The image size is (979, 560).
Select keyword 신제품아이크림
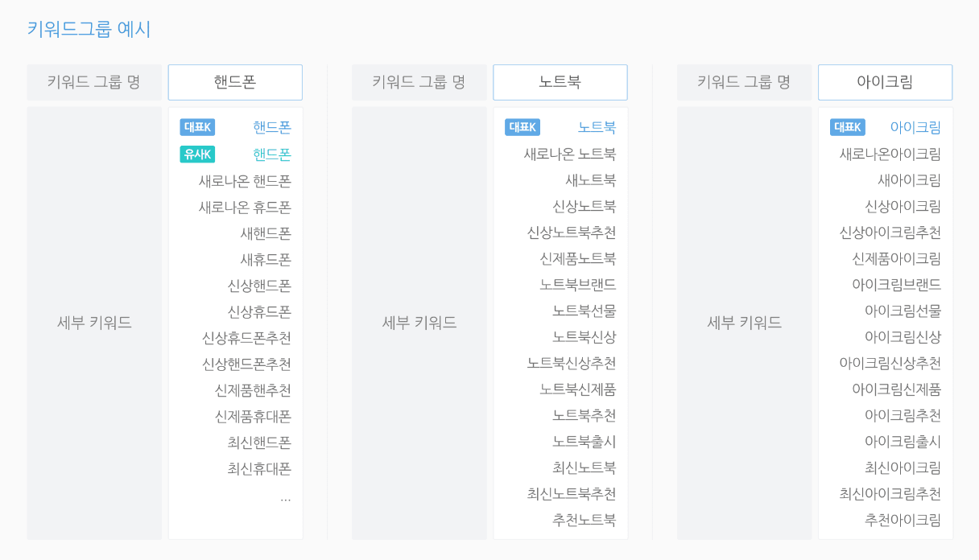click(896, 258)
